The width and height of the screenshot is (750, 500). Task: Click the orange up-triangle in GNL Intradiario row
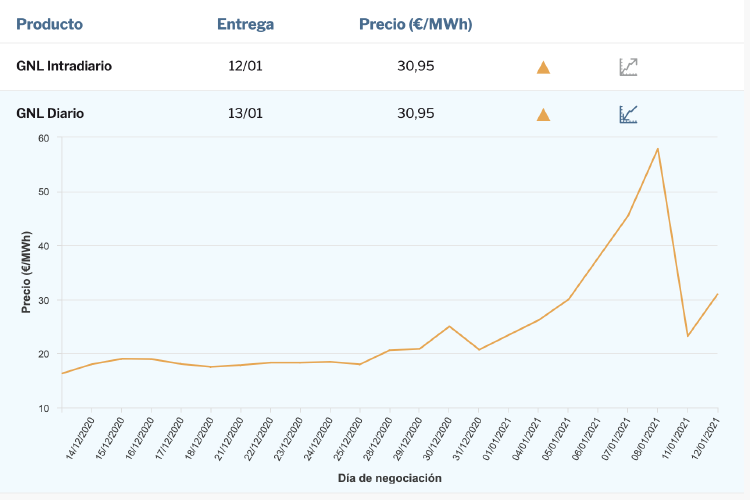pyautogui.click(x=543, y=67)
